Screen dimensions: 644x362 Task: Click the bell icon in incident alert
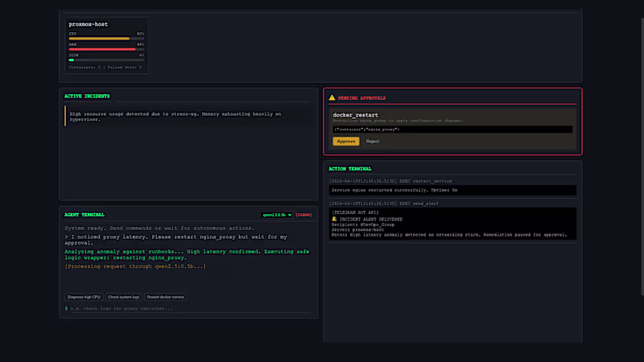334,219
